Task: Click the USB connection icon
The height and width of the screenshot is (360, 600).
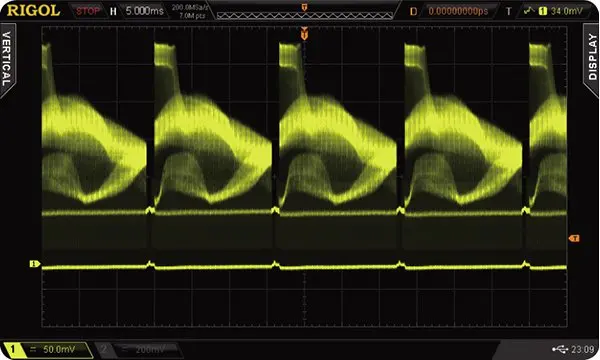Action: coord(560,349)
